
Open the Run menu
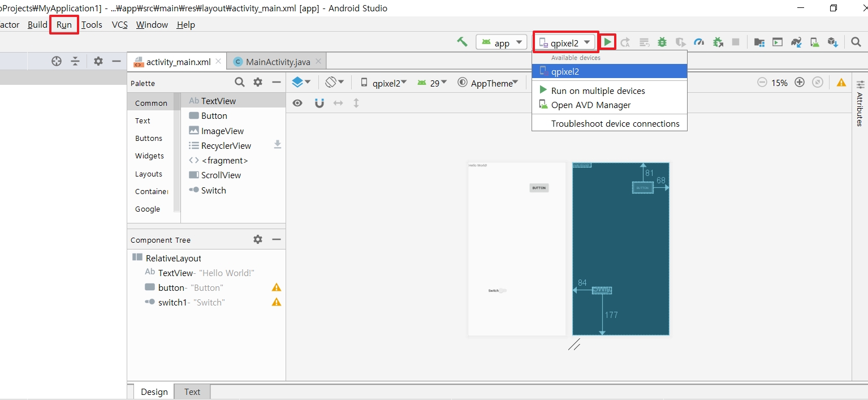64,24
